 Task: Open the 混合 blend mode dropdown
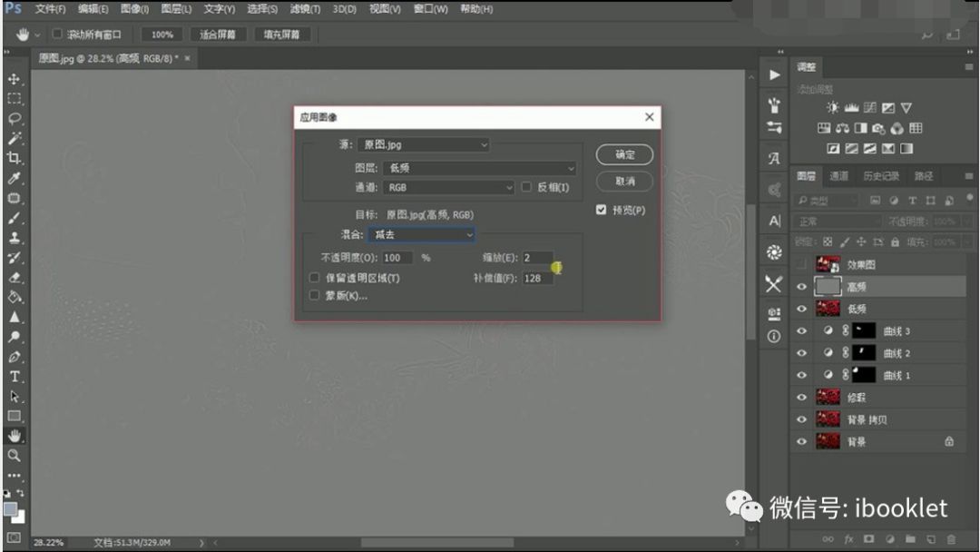pos(422,234)
